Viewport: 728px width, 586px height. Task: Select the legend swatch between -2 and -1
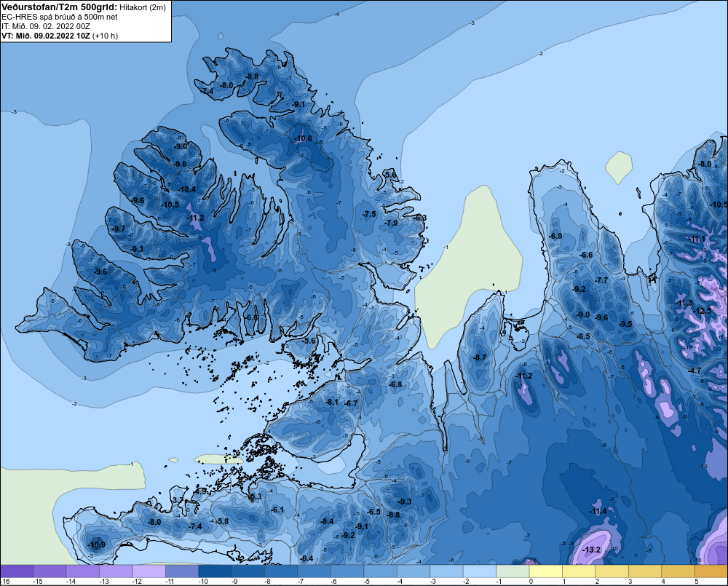(480, 571)
